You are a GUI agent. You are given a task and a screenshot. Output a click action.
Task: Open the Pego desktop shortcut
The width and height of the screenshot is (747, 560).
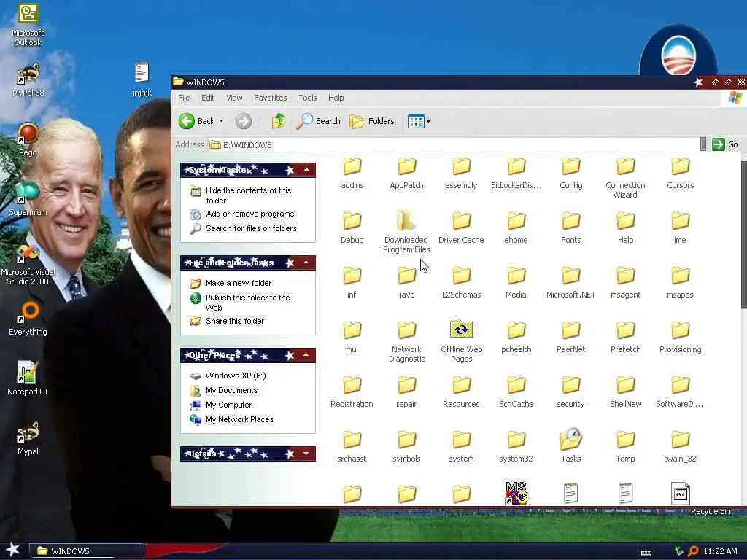28,139
